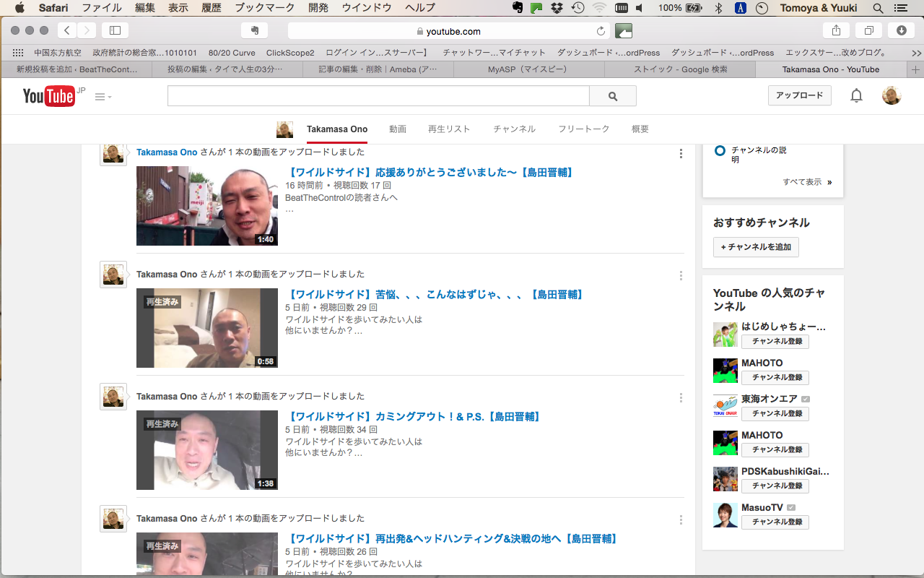Click the アップロード button
924x578 pixels.
[x=800, y=95]
